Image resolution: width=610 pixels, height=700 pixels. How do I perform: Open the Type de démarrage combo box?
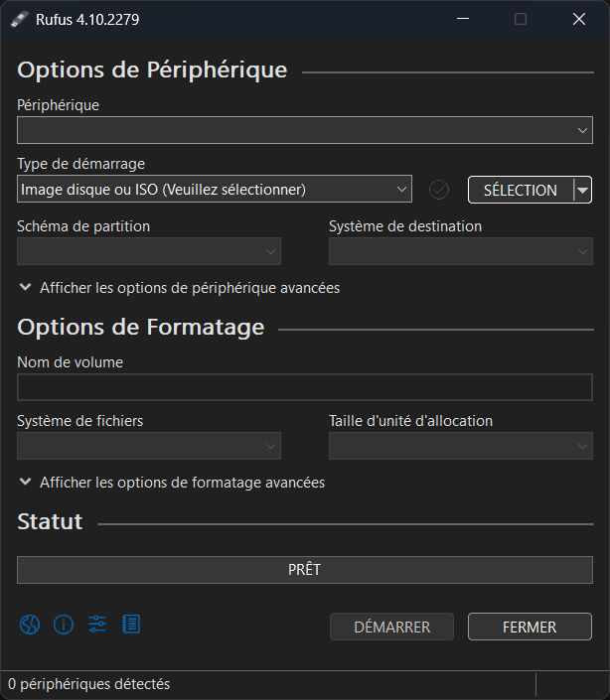[x=215, y=190]
